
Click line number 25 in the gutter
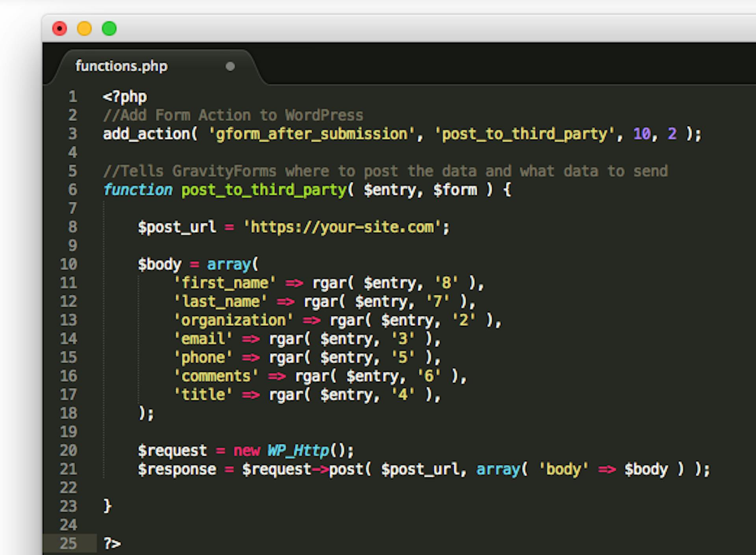click(69, 544)
